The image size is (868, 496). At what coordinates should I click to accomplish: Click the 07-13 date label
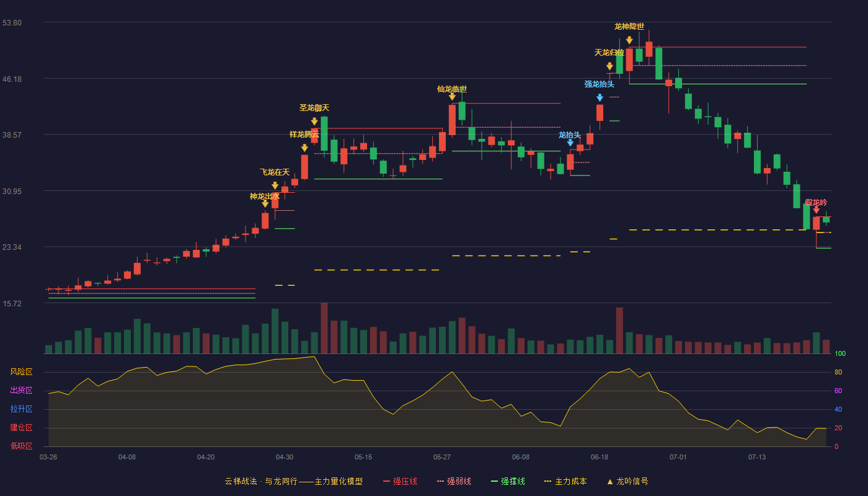tap(757, 457)
